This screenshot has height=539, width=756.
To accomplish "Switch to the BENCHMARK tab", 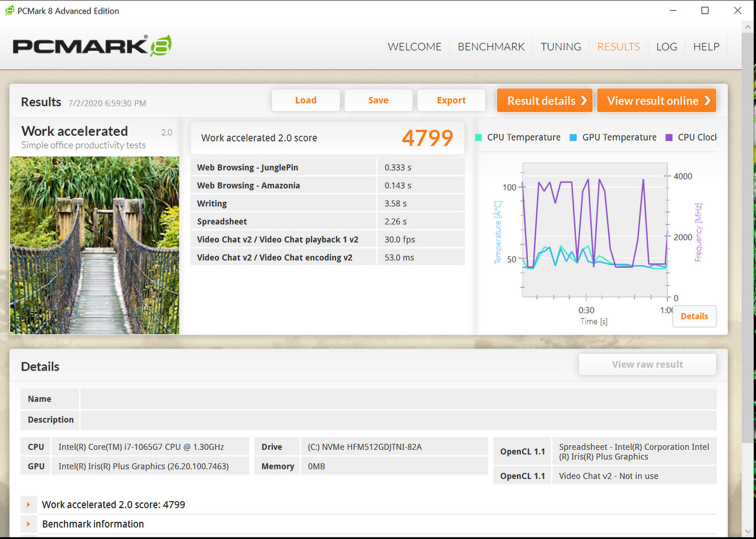I will tap(491, 47).
